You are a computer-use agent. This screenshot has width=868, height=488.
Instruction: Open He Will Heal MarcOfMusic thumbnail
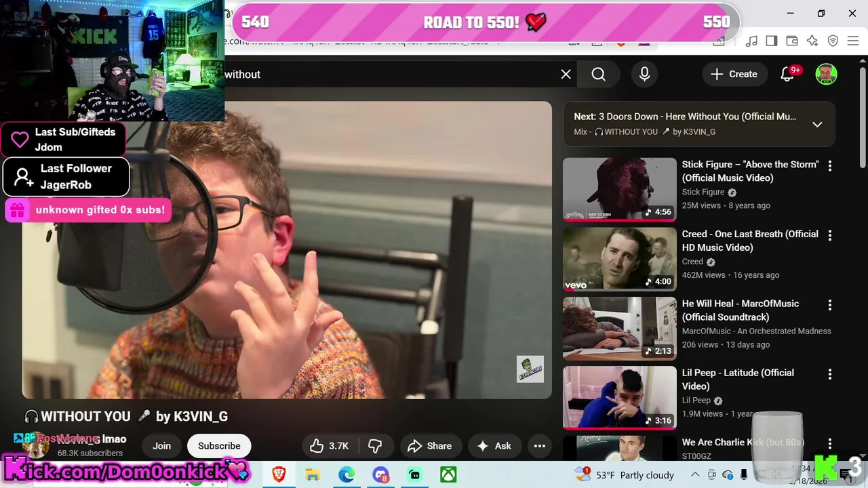pyautogui.click(x=619, y=329)
